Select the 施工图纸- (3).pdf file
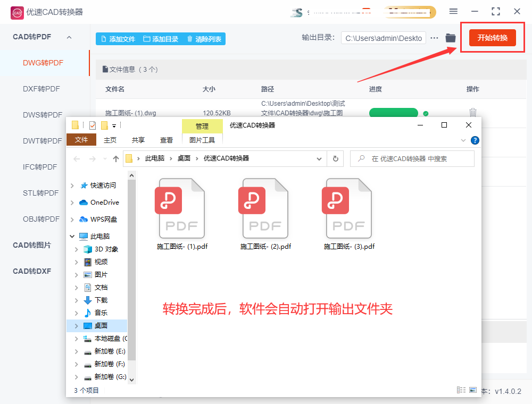Screen dimensions: 532x404 coord(349,214)
